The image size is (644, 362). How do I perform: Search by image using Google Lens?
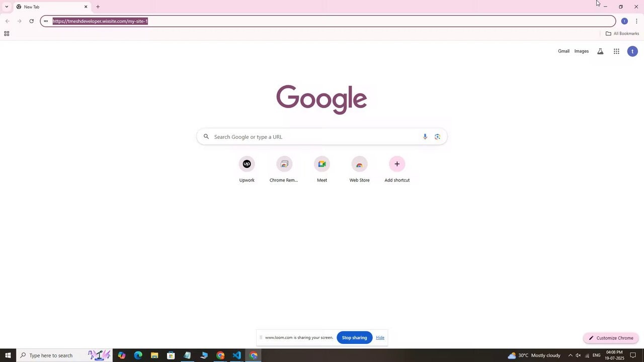(437, 136)
